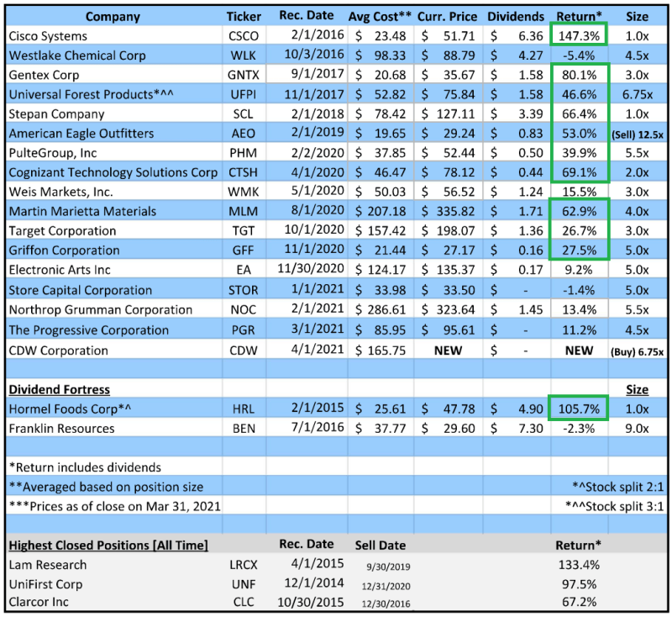Image resolution: width=672 pixels, height=617 pixels.
Task: Select Weis Markets' 15.5% return
Action: [x=579, y=192]
